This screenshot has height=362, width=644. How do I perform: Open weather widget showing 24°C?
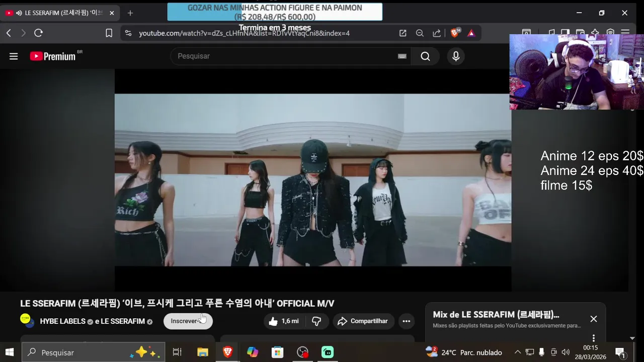463,352
